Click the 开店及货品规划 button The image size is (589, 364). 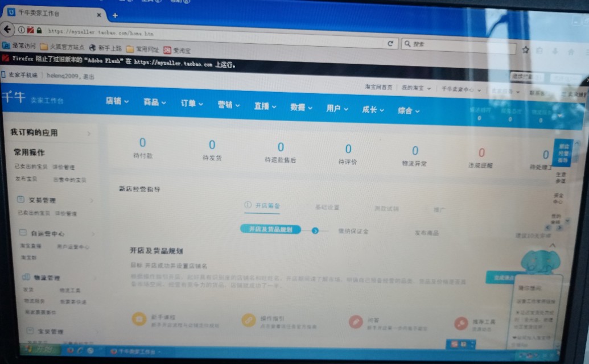click(270, 230)
